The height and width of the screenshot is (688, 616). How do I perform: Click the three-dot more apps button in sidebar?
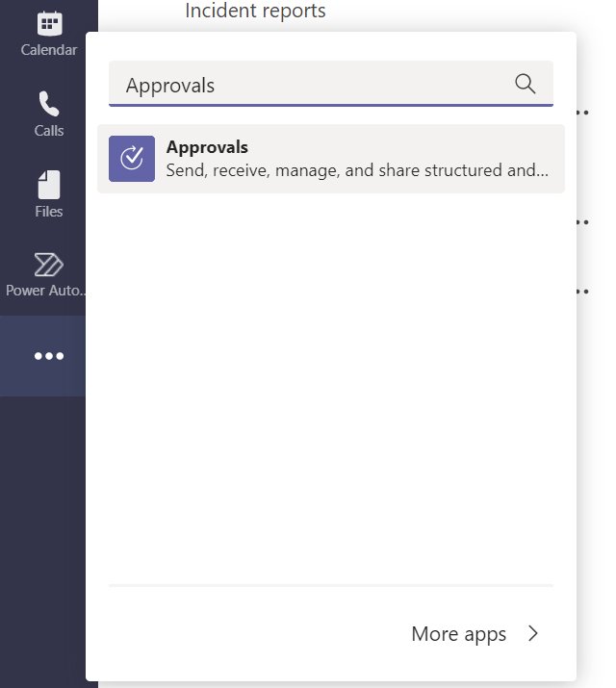pyautogui.click(x=49, y=356)
